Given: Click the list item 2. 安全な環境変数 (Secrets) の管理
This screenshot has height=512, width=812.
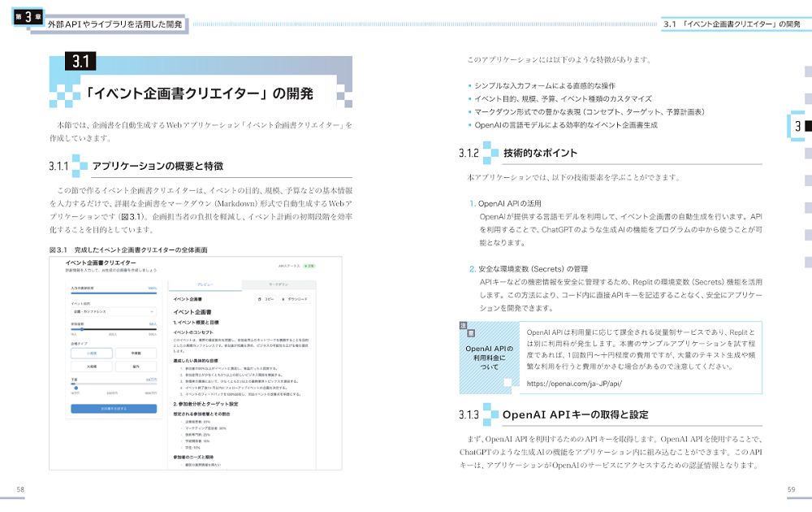Looking at the screenshot, I should coord(529,269).
